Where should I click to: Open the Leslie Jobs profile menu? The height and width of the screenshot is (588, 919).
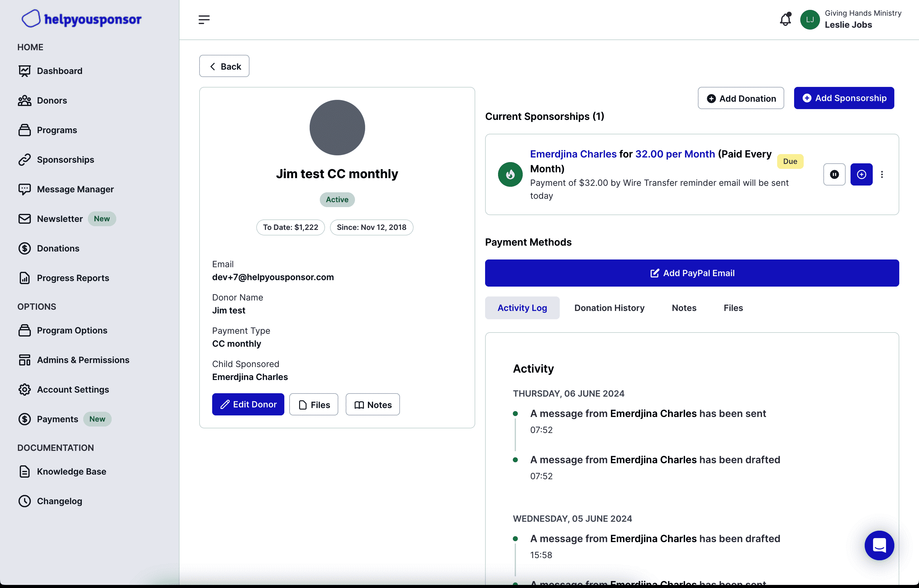(848, 19)
